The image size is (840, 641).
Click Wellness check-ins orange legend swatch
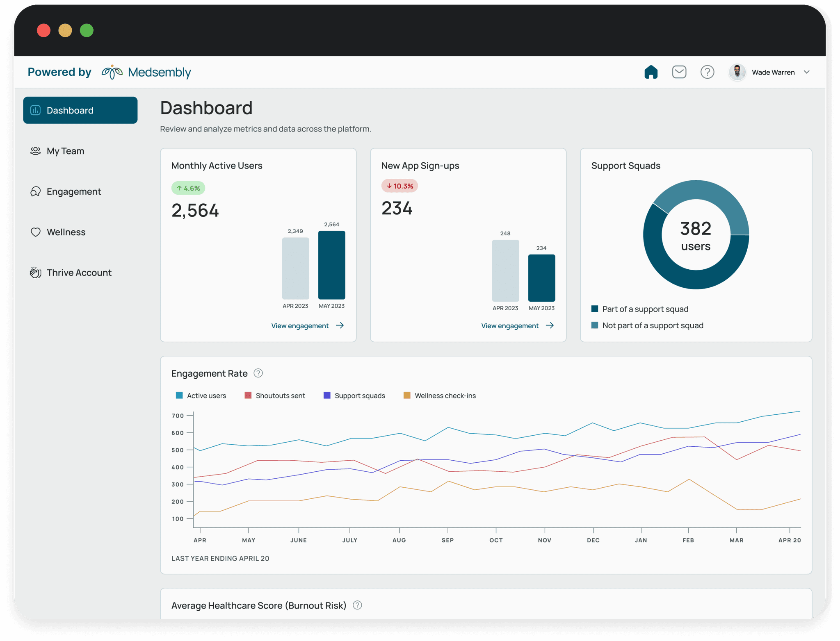(407, 396)
